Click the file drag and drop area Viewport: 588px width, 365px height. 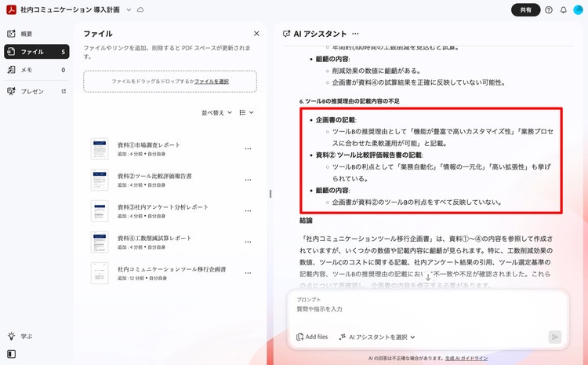point(170,82)
